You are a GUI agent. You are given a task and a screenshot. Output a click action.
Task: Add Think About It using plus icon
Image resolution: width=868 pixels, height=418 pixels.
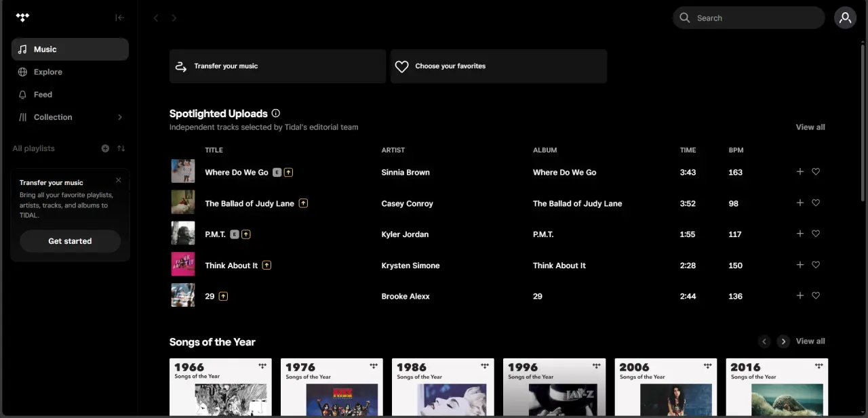(800, 265)
